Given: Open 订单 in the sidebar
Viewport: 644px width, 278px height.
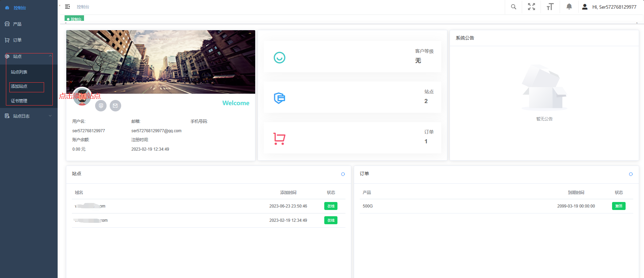Looking at the screenshot, I should [17, 40].
